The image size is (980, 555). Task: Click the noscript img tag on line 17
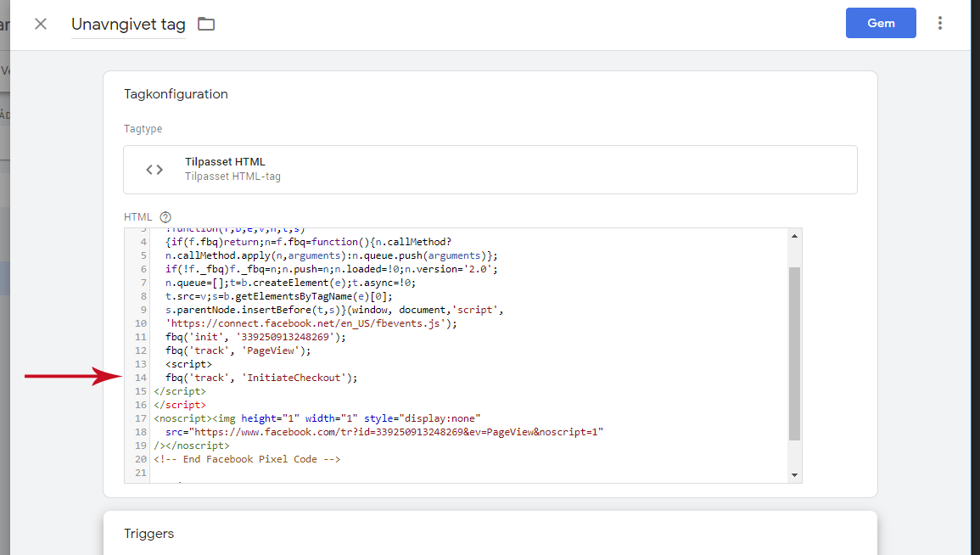317,418
